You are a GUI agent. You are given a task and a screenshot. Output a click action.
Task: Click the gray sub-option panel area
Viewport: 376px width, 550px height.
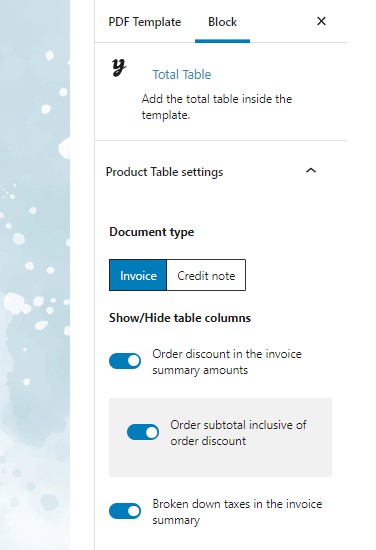tap(220, 437)
